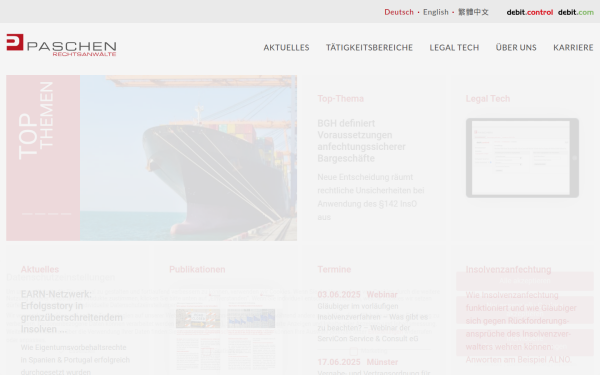Viewport: 600px width, 375px height.
Task: Click the Paschen Rechtsanwälte logo
Action: tap(61, 45)
